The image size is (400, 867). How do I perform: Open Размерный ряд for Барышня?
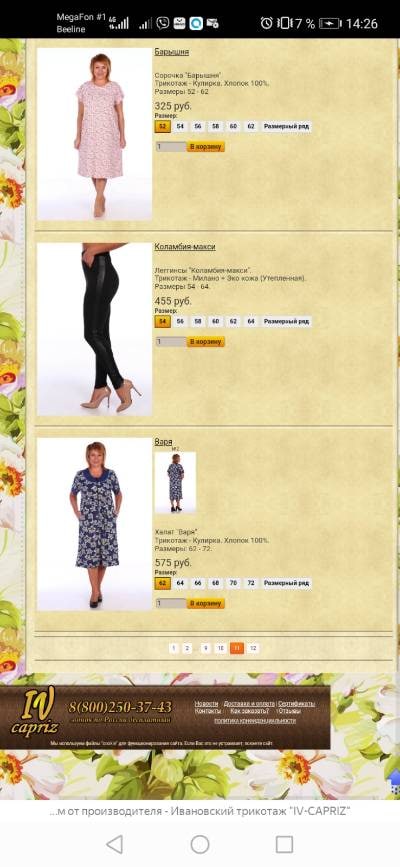point(286,127)
